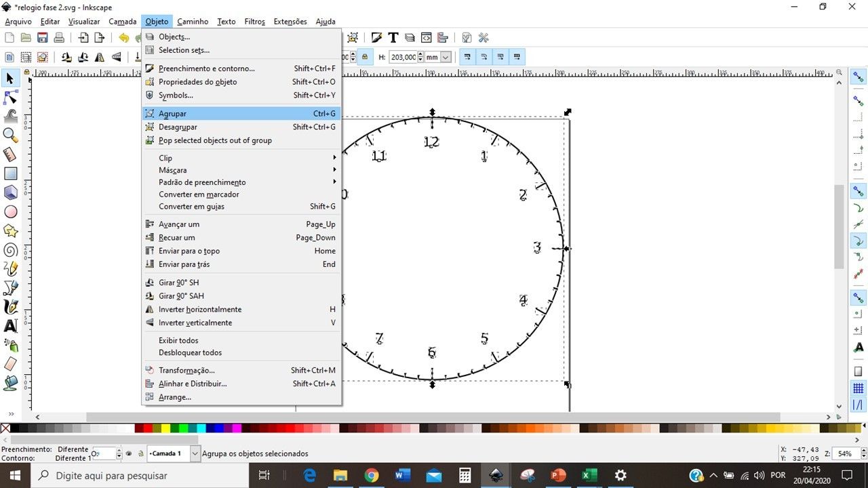The height and width of the screenshot is (488, 868).
Task: Choose Agrupar from Objeto menu
Action: [x=241, y=114]
